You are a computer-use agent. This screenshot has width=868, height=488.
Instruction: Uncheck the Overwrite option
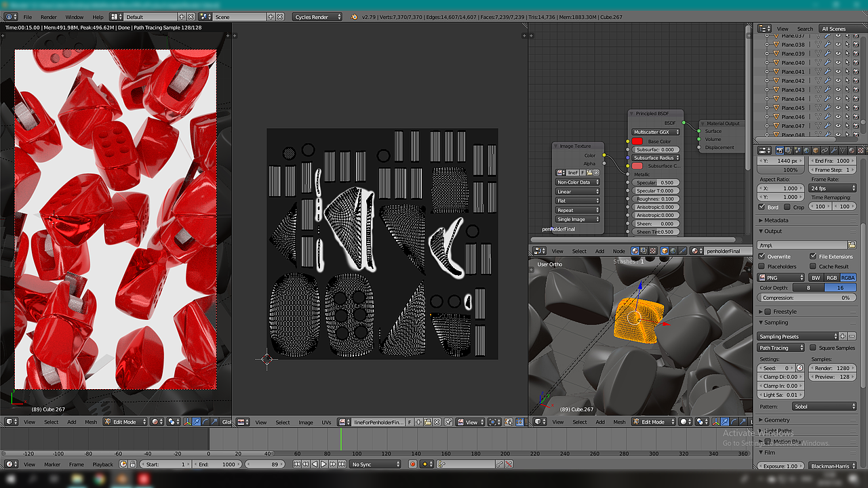(762, 256)
